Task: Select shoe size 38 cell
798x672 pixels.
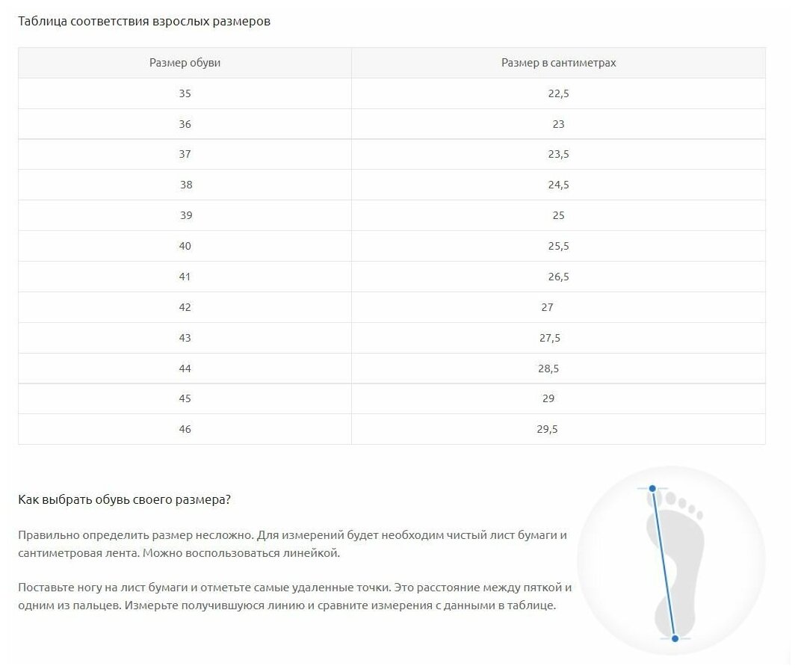Action: (185, 185)
